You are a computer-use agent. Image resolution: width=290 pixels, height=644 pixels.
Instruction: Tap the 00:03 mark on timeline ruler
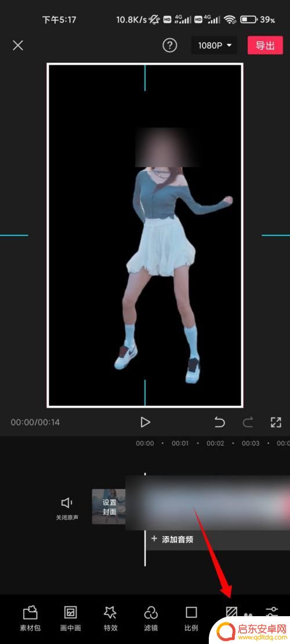pyautogui.click(x=251, y=443)
